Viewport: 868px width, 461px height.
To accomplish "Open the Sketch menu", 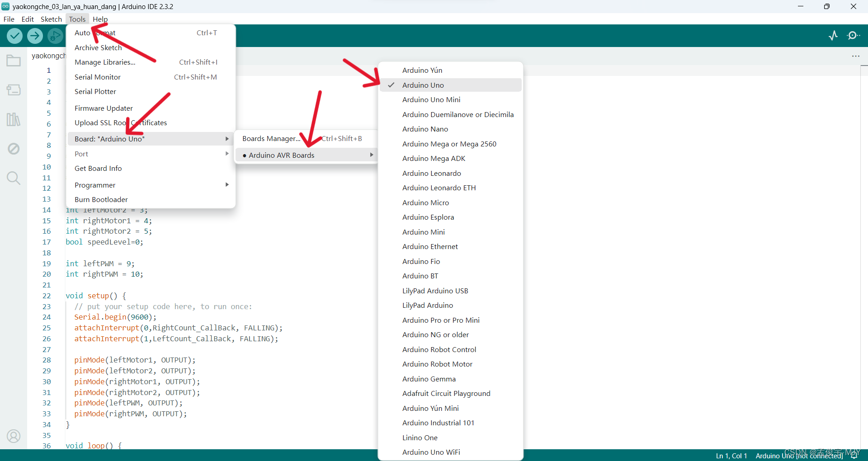I will click(51, 19).
